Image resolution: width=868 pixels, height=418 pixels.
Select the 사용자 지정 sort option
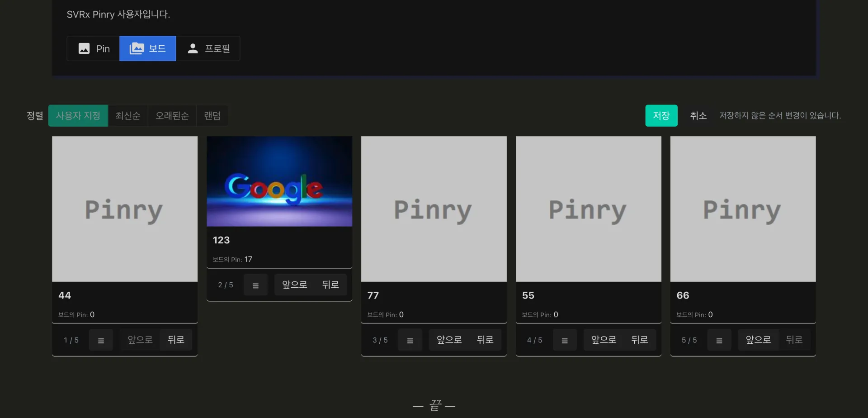tap(78, 116)
